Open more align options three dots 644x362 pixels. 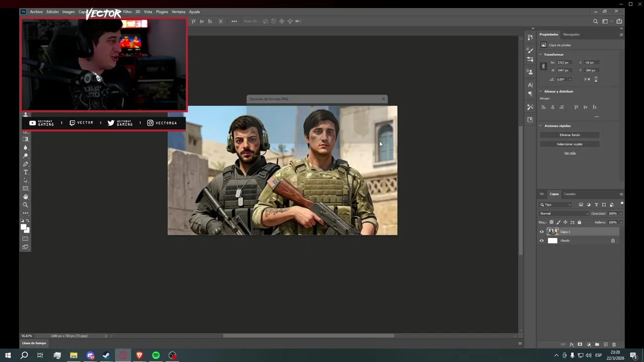(x=596, y=117)
